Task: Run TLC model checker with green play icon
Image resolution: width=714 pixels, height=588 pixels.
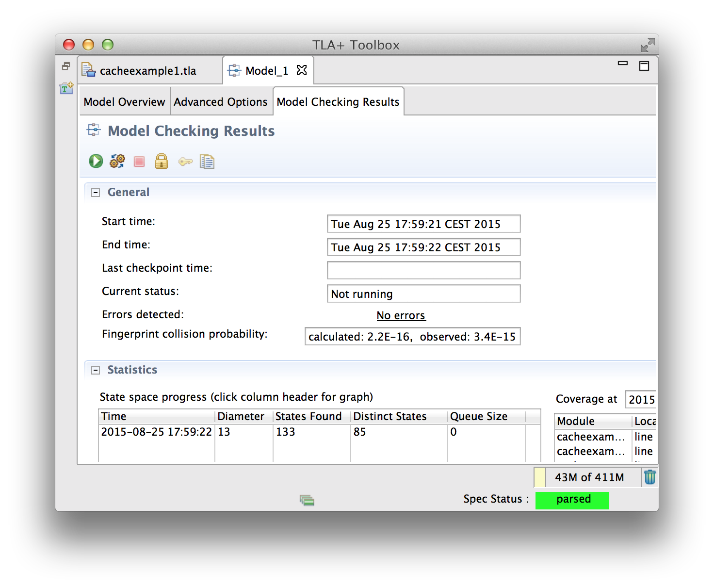Action: (x=96, y=161)
